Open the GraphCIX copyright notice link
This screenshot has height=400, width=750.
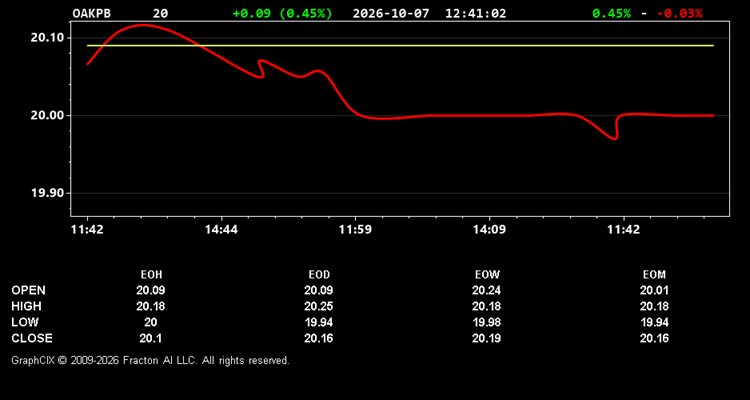150,360
